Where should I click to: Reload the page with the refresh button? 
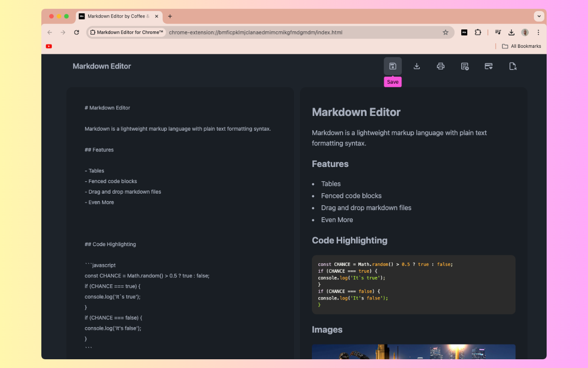pos(76,32)
